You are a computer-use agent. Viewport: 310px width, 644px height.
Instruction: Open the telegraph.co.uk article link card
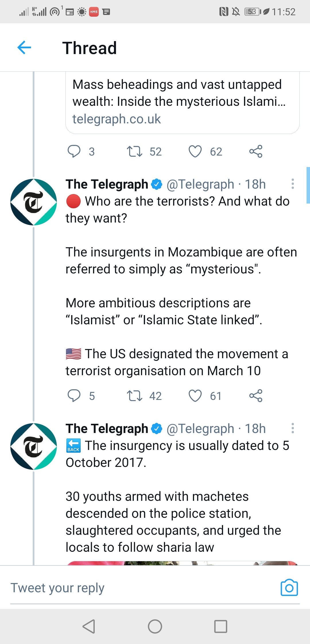182,102
